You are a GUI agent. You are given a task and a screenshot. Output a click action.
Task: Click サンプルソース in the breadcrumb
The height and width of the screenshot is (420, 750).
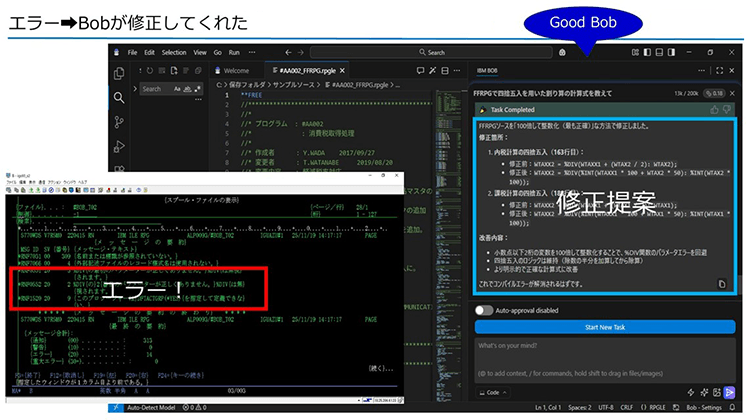(x=293, y=85)
